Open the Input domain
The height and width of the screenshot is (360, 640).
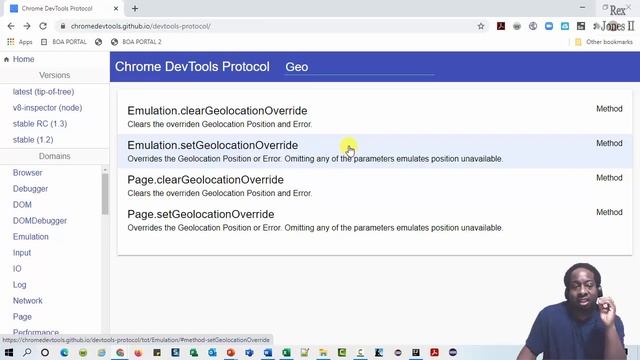point(22,253)
